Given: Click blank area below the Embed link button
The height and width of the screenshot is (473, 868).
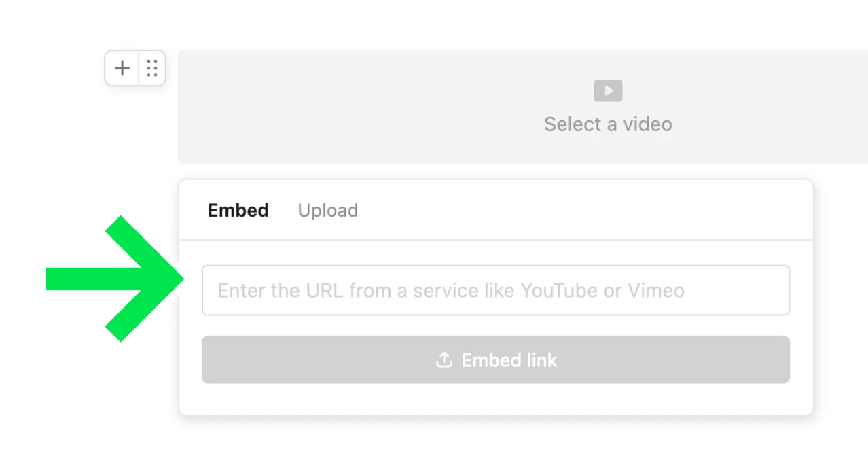Looking at the screenshot, I should click(495, 400).
